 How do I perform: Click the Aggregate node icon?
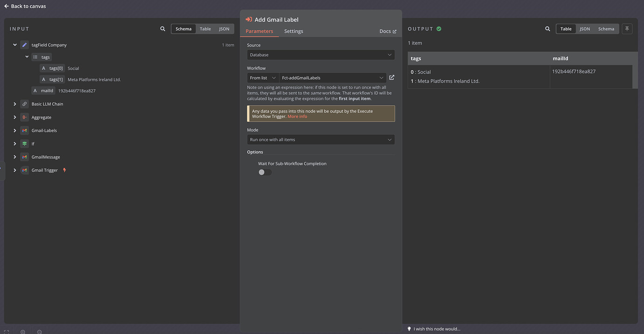pos(24,117)
